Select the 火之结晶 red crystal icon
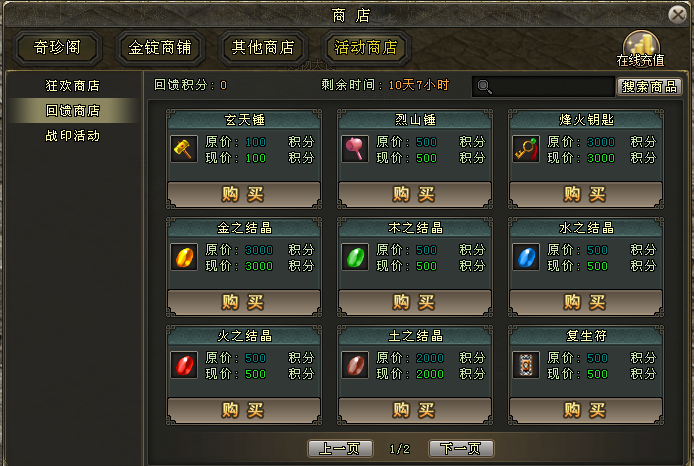694x466 pixels. pos(184,366)
